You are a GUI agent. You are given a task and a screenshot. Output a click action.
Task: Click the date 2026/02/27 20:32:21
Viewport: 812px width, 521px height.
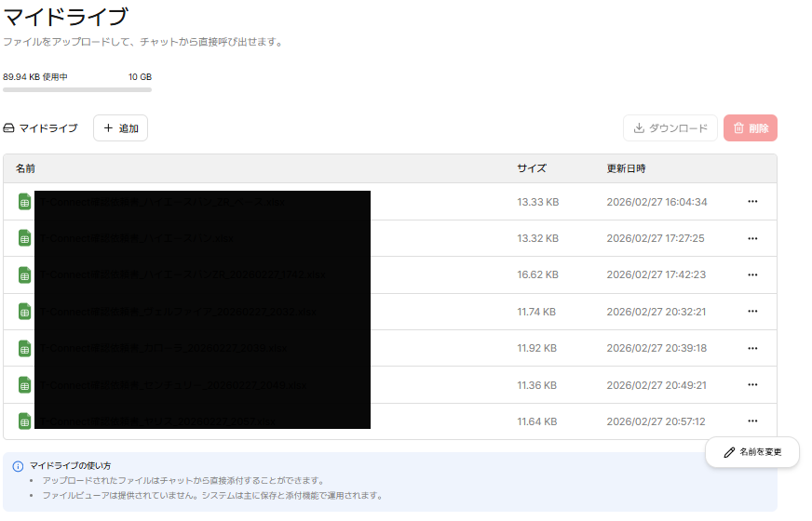(656, 312)
